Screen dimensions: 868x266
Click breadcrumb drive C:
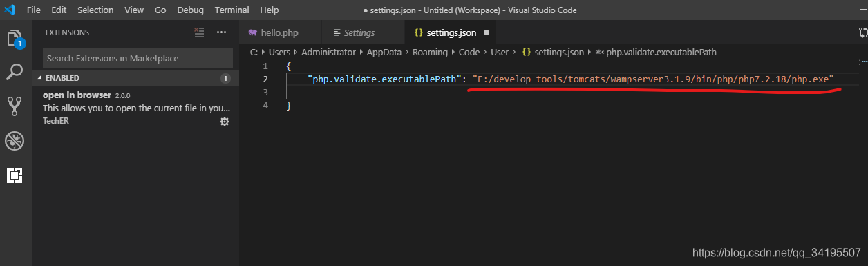click(x=254, y=52)
